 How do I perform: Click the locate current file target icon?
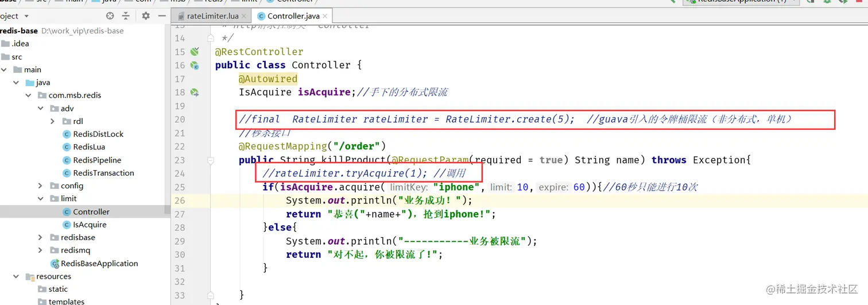click(x=110, y=16)
